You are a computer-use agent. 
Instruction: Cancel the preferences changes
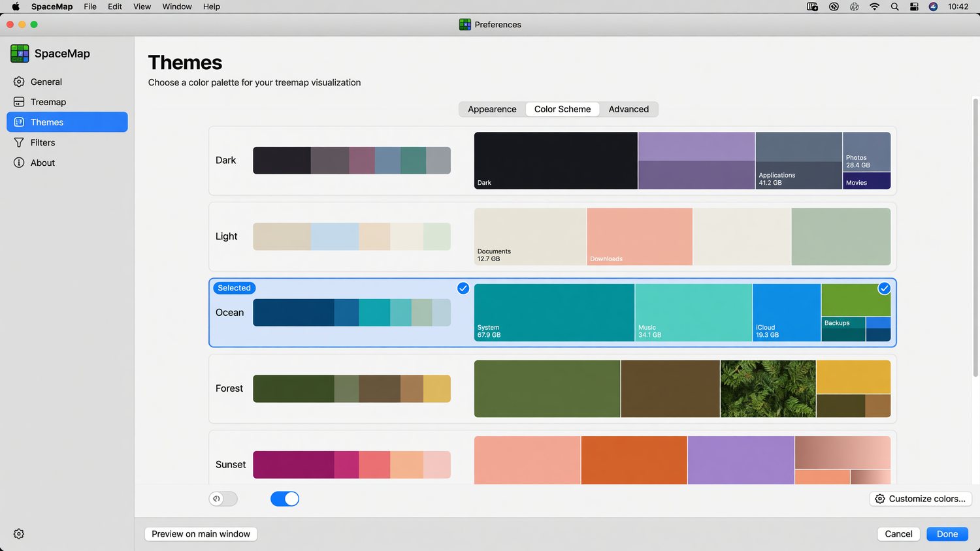click(x=898, y=534)
